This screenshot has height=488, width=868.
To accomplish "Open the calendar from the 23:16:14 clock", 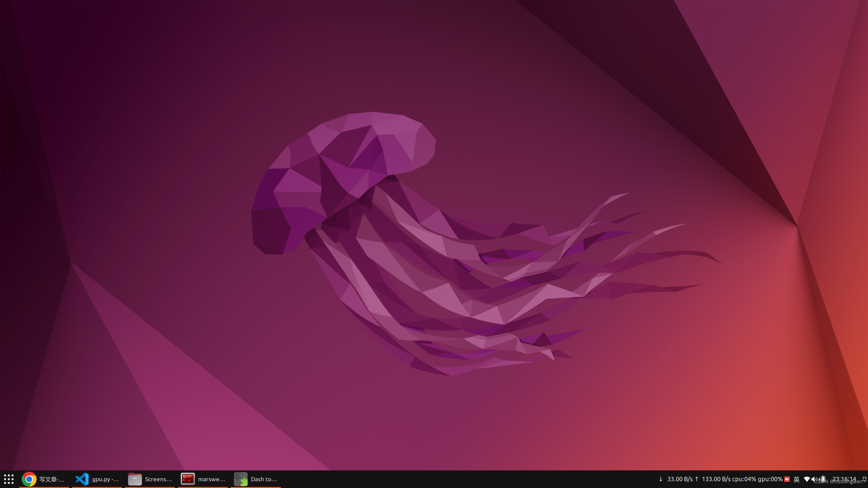I will [844, 479].
